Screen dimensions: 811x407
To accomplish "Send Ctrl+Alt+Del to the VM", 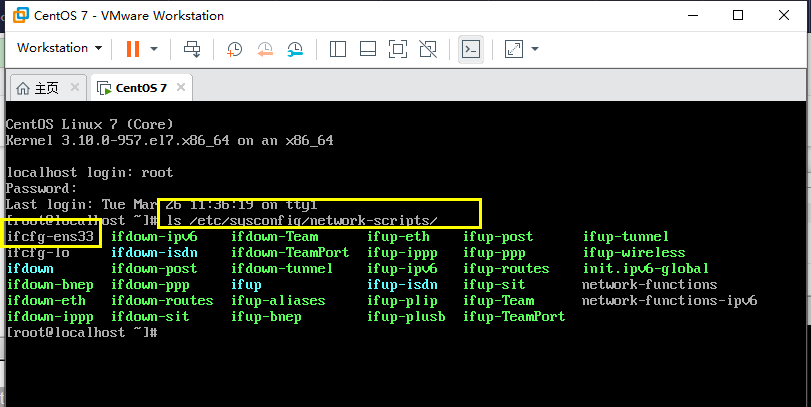I will tap(192, 49).
